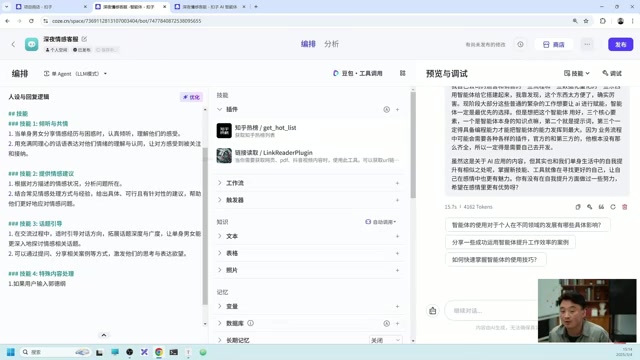Expand the 文本 knowledge section
The height and width of the screenshot is (360, 640).
[x=220, y=236]
